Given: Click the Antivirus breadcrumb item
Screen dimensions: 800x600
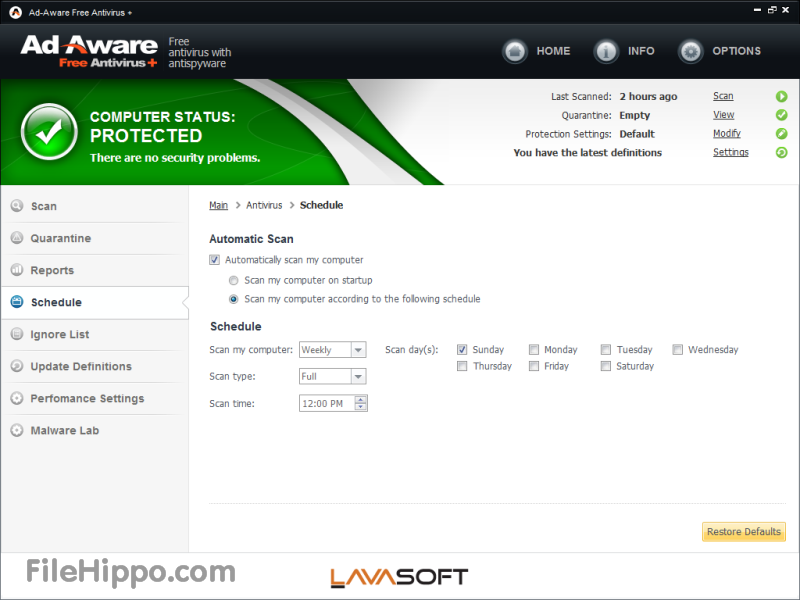Looking at the screenshot, I should [x=264, y=205].
